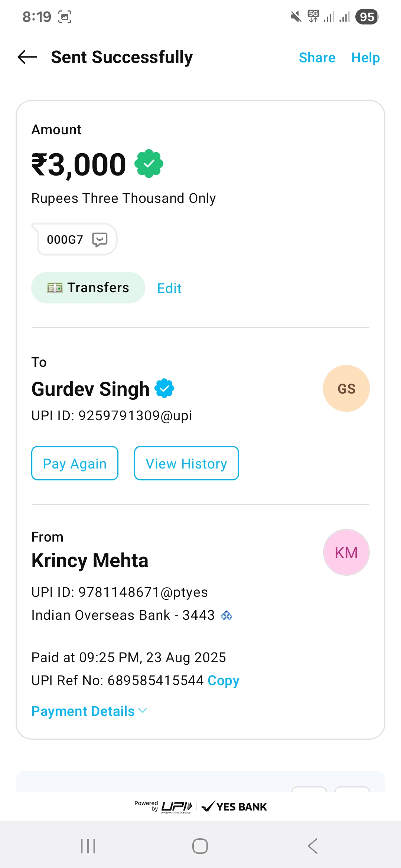Tap the back arrow in the header
Viewport: 401px width, 868px height.
click(27, 57)
